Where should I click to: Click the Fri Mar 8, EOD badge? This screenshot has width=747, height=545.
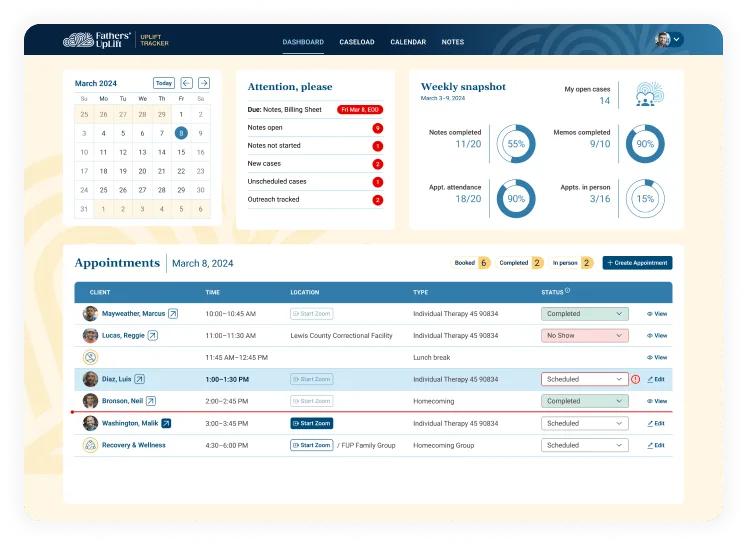[360, 110]
